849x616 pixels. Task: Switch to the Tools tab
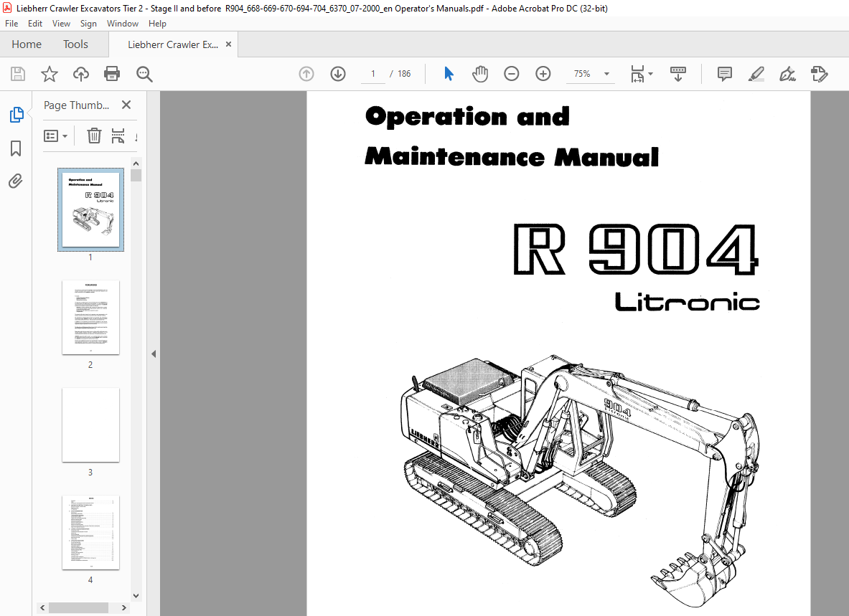pyautogui.click(x=75, y=44)
